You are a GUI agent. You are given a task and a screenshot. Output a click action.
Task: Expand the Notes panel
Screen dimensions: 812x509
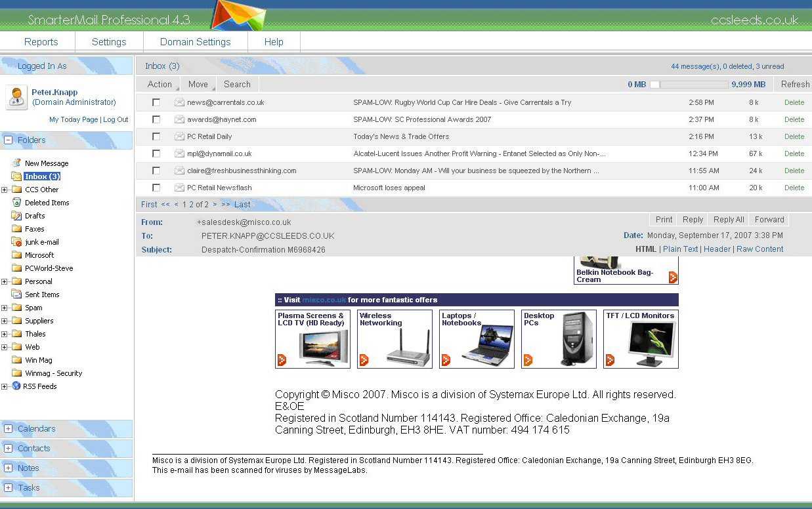pos(8,468)
